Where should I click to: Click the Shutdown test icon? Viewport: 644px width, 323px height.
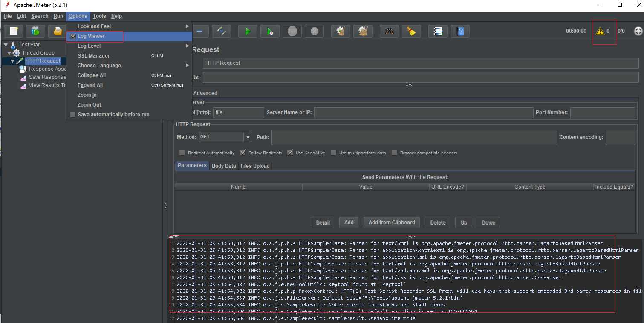[314, 31]
